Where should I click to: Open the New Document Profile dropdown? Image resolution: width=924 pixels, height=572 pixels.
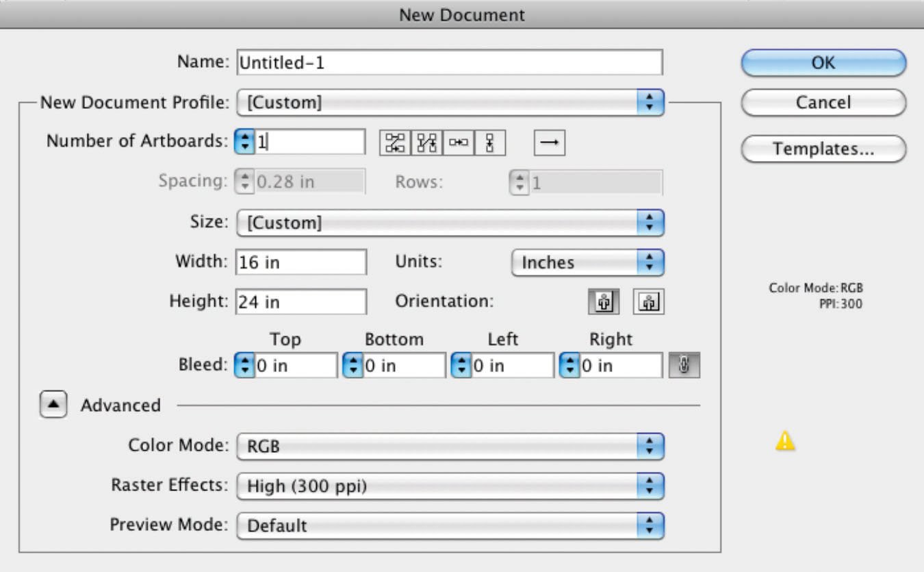tap(450, 103)
